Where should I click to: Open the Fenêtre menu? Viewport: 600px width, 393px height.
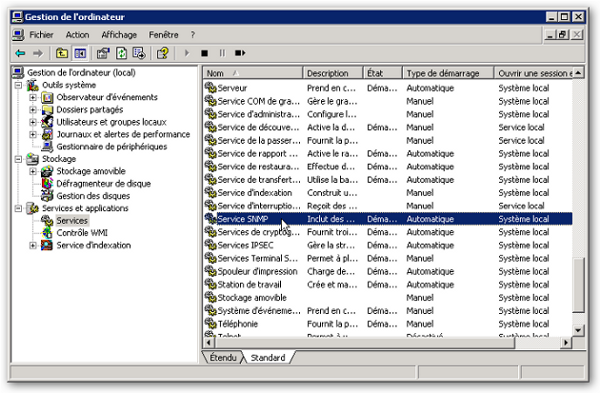click(x=164, y=35)
